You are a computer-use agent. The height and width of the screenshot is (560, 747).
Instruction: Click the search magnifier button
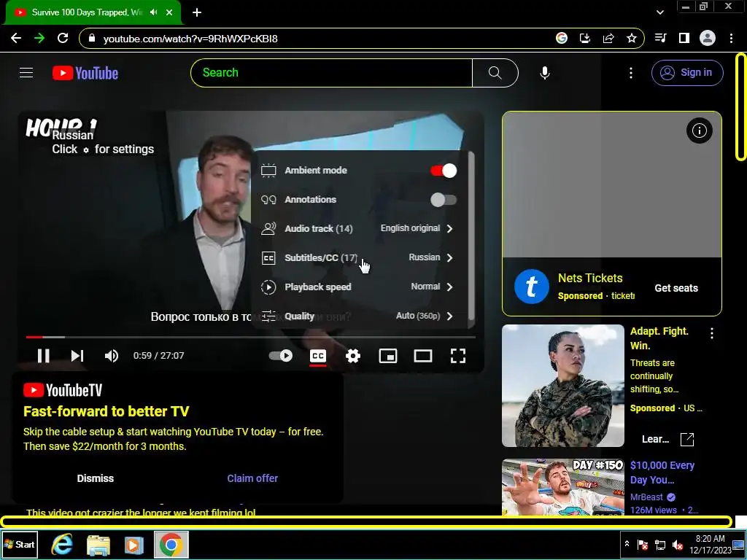[x=495, y=73]
